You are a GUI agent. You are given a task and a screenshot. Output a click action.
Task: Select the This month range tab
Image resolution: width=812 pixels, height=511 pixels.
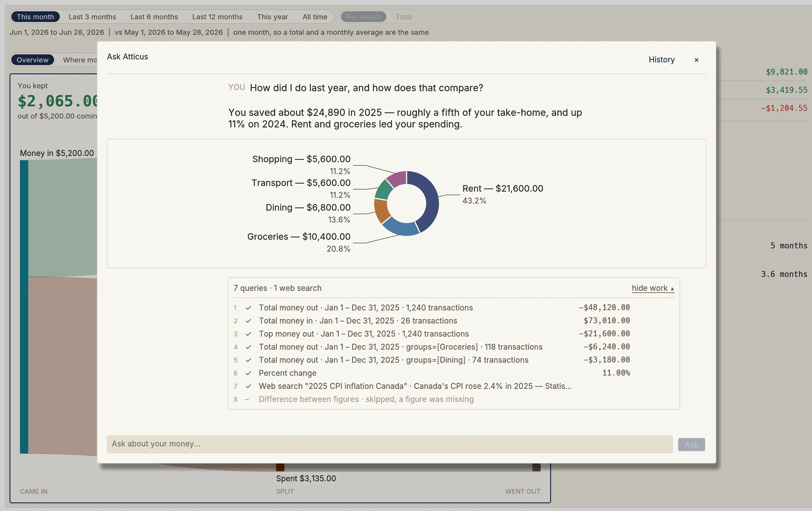pyautogui.click(x=35, y=17)
